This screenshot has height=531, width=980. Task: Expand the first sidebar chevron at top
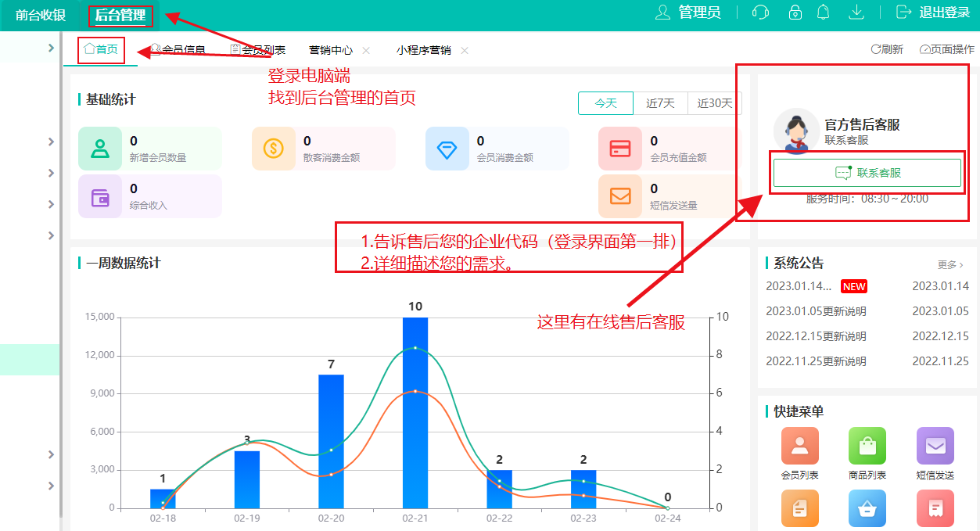pyautogui.click(x=51, y=48)
